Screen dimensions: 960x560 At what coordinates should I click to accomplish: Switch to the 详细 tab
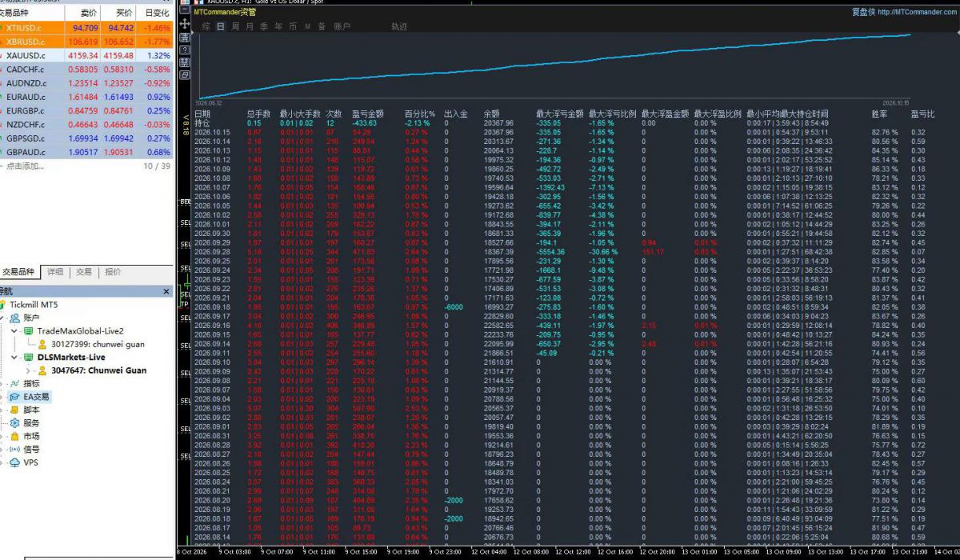click(55, 272)
